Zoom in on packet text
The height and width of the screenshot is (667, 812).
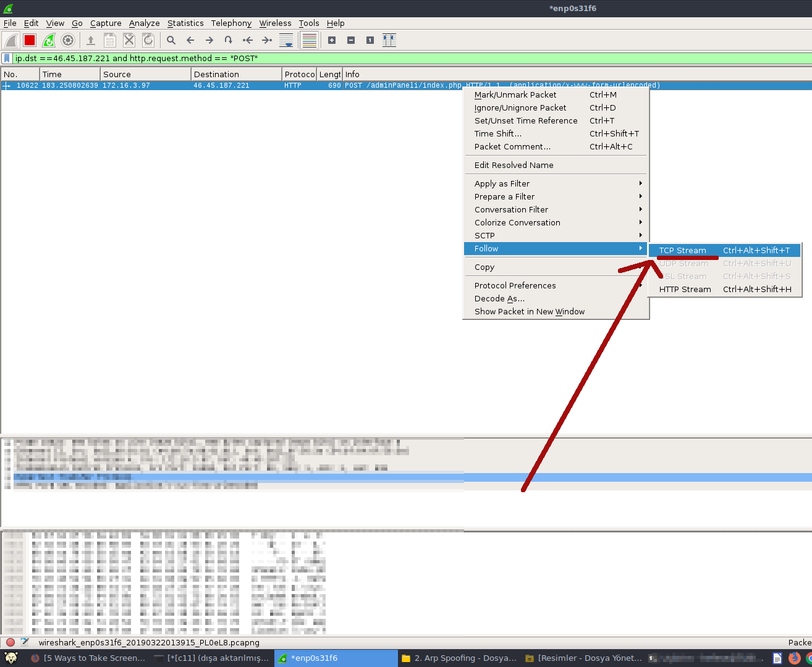[332, 41]
